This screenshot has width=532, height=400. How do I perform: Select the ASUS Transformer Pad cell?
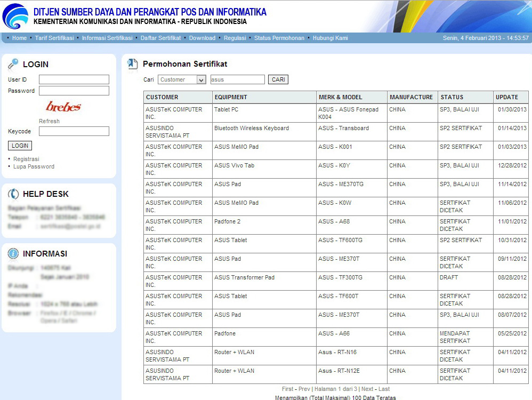point(264,281)
